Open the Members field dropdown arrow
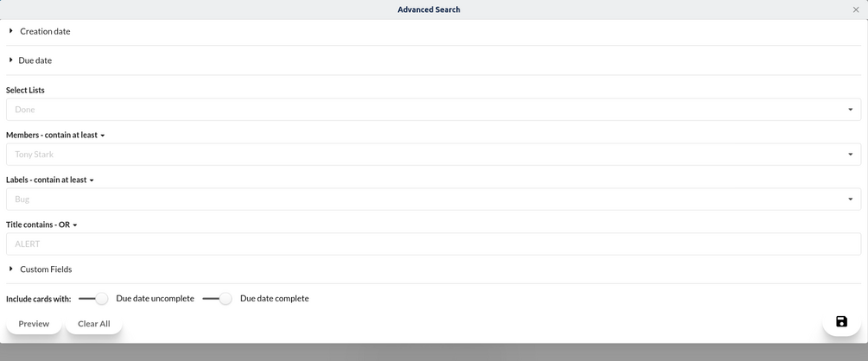The image size is (868, 361). tap(850, 155)
